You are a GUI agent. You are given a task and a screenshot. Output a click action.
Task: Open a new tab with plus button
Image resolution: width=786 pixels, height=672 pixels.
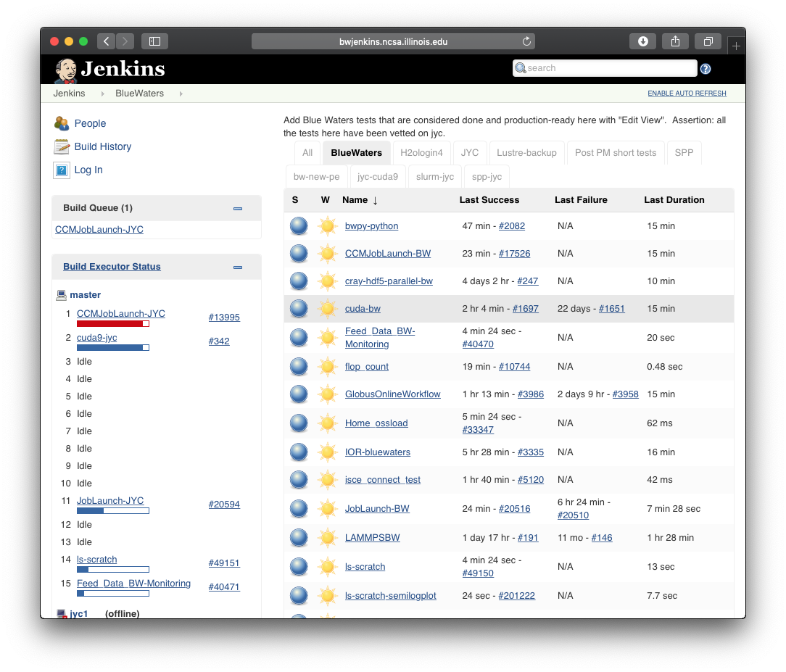pos(736,46)
